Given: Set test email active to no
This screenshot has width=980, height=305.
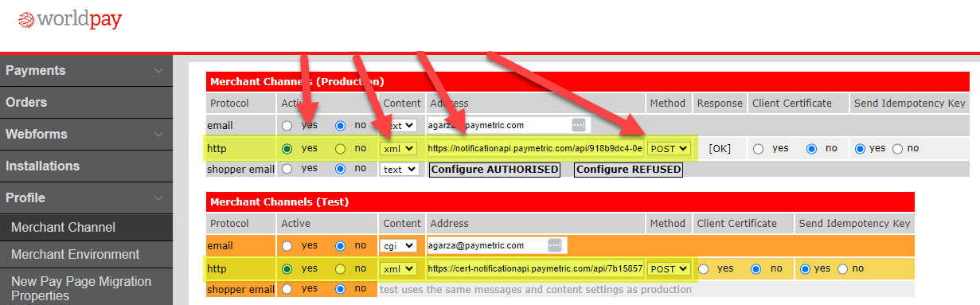Looking at the screenshot, I should click(x=341, y=246).
